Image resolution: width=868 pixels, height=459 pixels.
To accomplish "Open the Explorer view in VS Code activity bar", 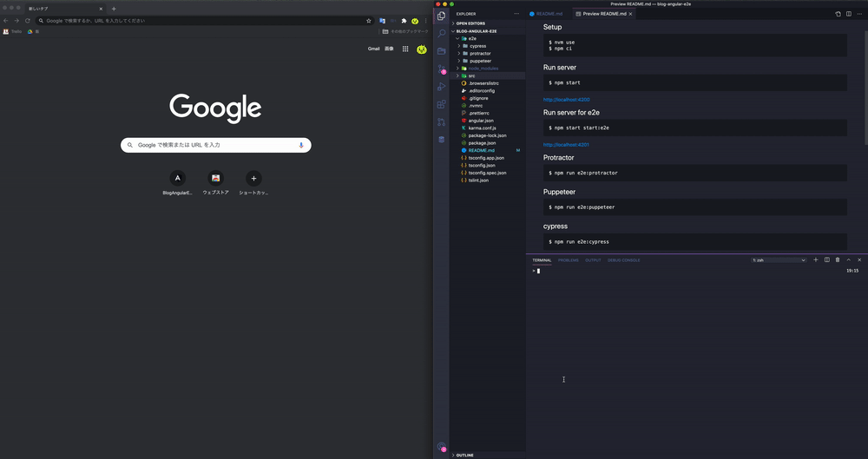I will point(441,16).
